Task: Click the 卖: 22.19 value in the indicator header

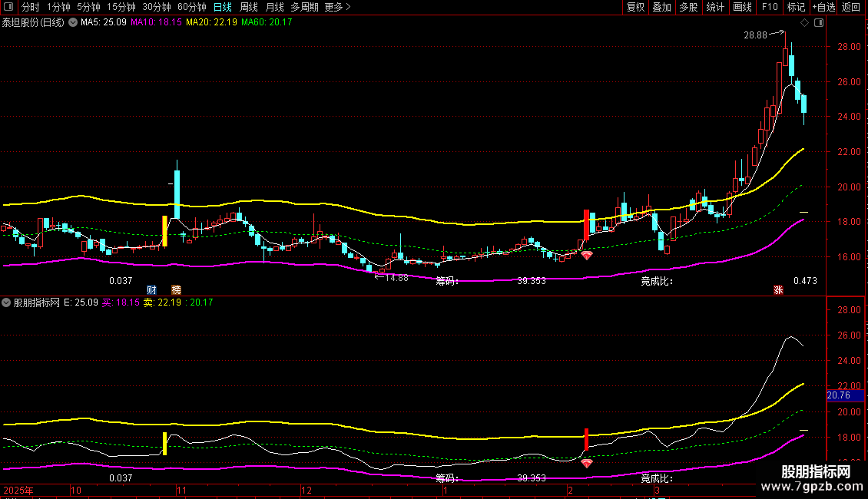Action: pyautogui.click(x=162, y=302)
